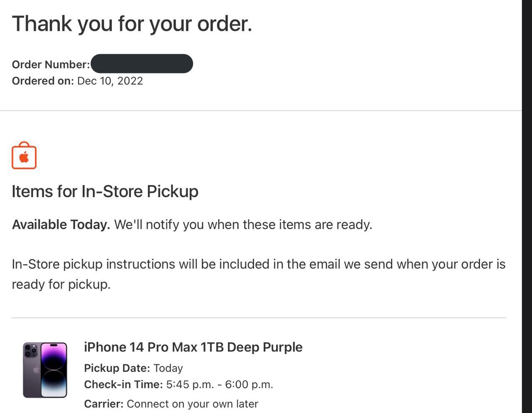Click the "Carrier:" label

pos(104,404)
